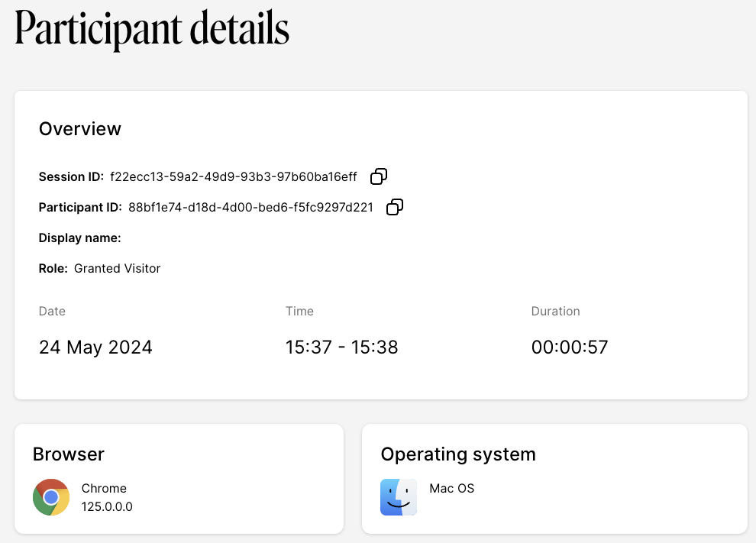Click the Mac OS Finder icon
Viewport: 756px width, 543px height.
pyautogui.click(x=399, y=497)
